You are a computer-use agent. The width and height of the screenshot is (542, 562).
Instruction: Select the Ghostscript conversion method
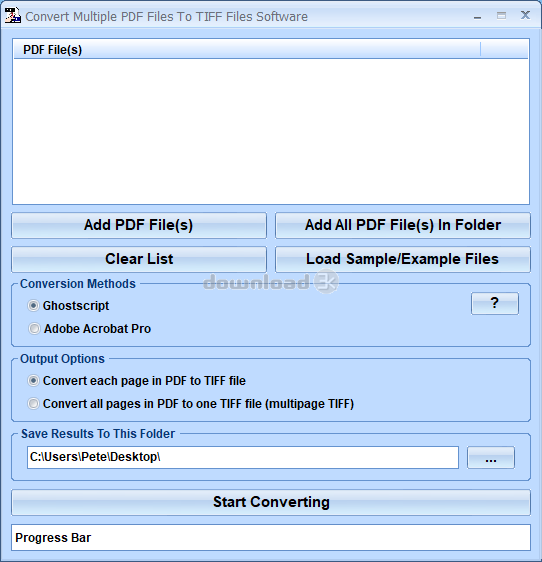(33, 306)
